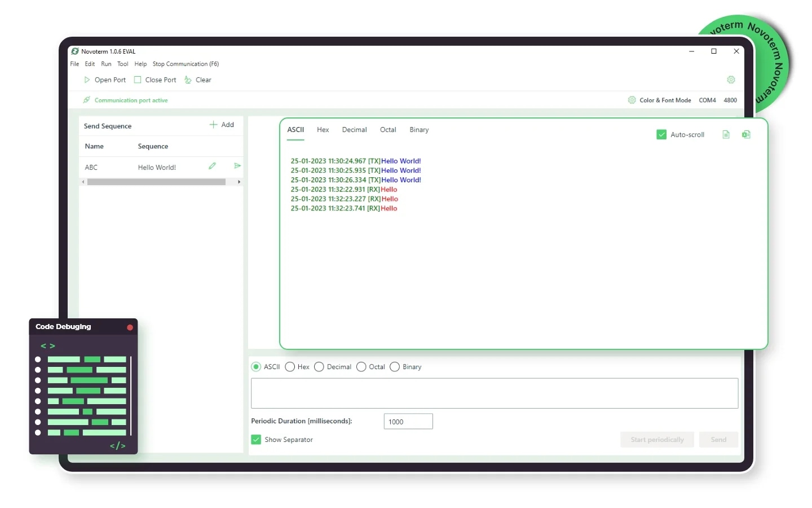The image size is (812, 508).
Task: Click the Periodic Duration input field
Action: coord(408,422)
